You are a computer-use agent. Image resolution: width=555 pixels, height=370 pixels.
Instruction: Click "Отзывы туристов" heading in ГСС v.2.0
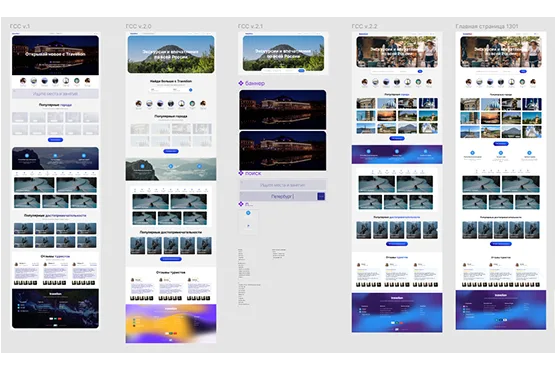pyautogui.click(x=171, y=272)
